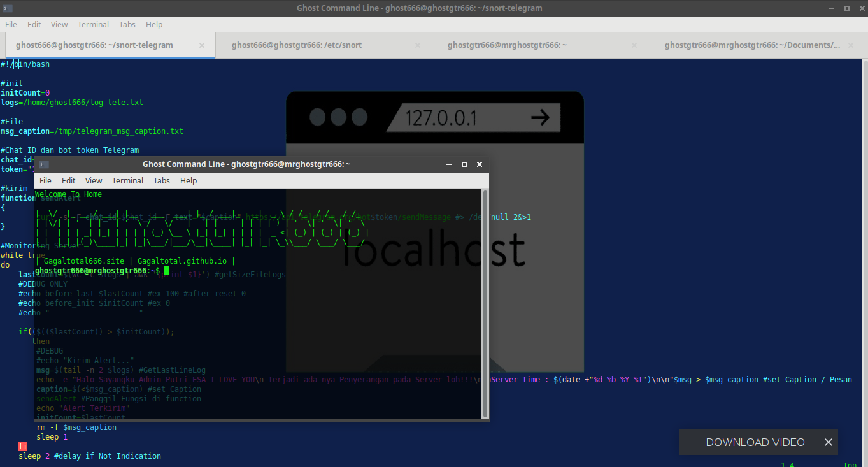868x467 pixels.
Task: Click the 'sleep 1' line
Action: click(x=52, y=437)
